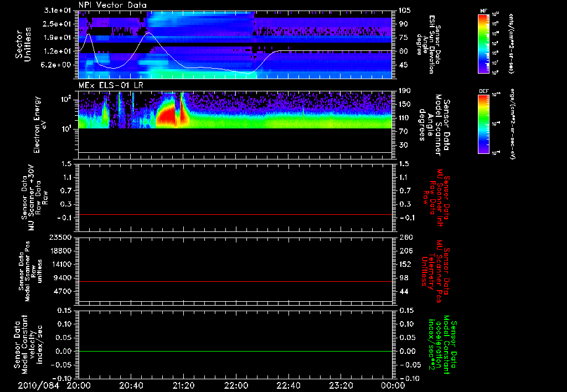Viewport: 567px width, 392px height.
Task: Click the 110 scanner angle tick label
Action: 405,118
